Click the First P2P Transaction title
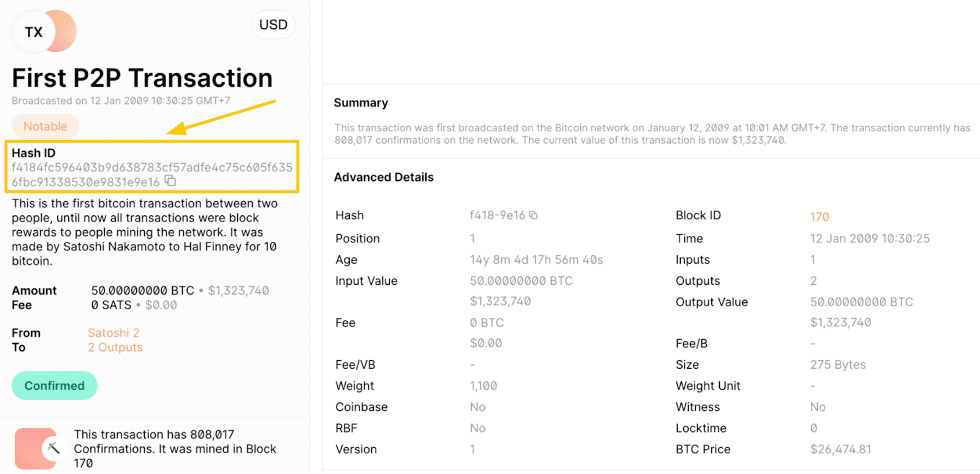 [x=142, y=78]
